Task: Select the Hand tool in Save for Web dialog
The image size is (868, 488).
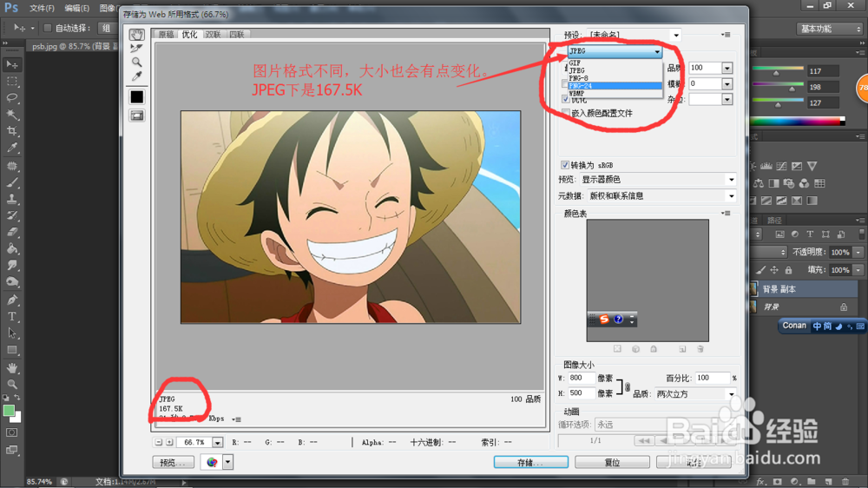Action: click(x=136, y=35)
